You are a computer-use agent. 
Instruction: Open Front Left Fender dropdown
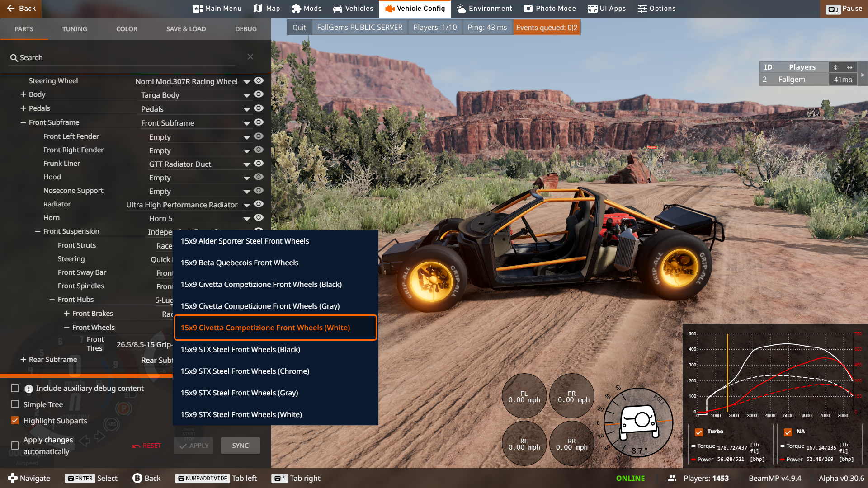(x=199, y=137)
